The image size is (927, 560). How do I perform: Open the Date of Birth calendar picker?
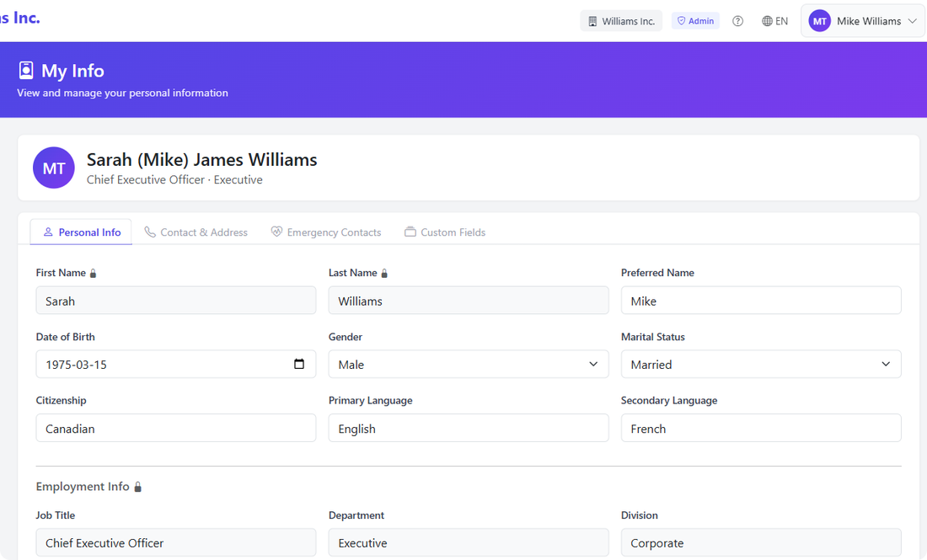click(x=299, y=364)
